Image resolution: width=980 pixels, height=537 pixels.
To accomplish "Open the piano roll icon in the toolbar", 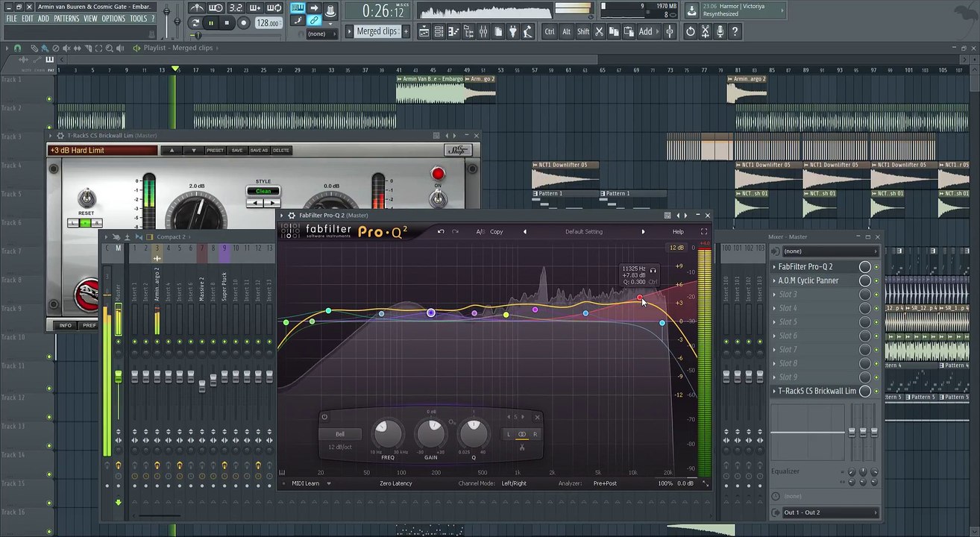I will click(x=453, y=31).
